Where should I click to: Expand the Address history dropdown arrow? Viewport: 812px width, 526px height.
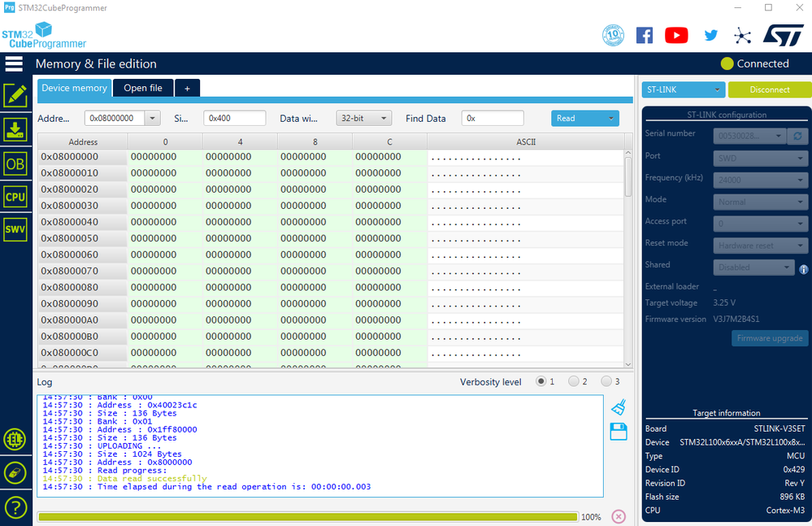(x=152, y=118)
